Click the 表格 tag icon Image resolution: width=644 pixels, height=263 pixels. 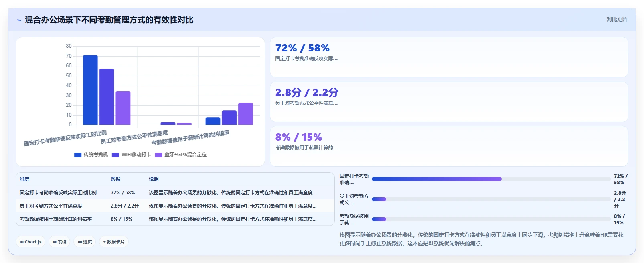point(55,242)
